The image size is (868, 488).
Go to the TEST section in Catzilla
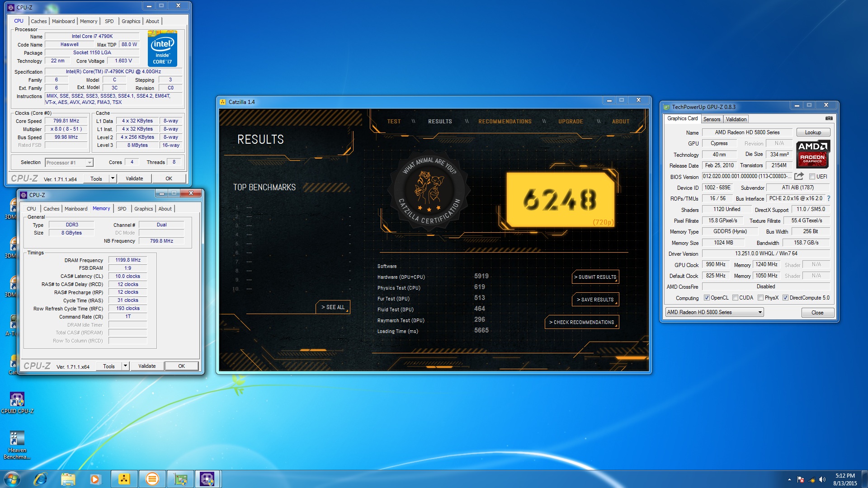pos(394,122)
